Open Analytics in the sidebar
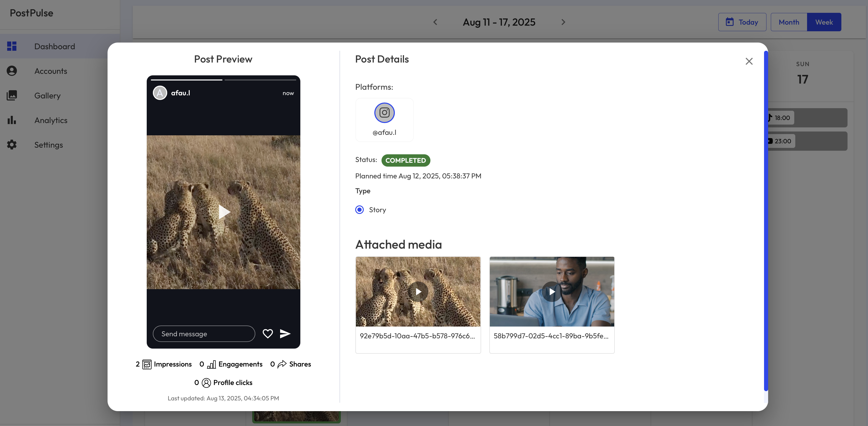 60,120
